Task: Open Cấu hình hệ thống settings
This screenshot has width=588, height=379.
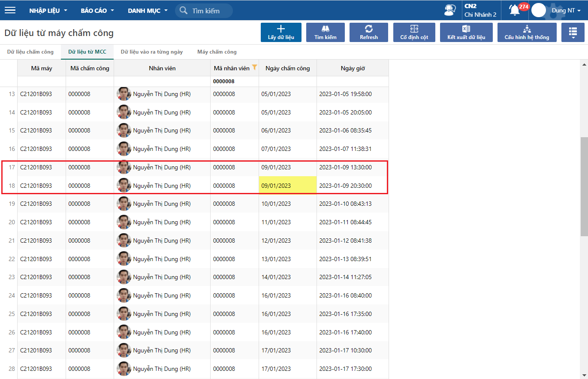Action: (x=527, y=32)
